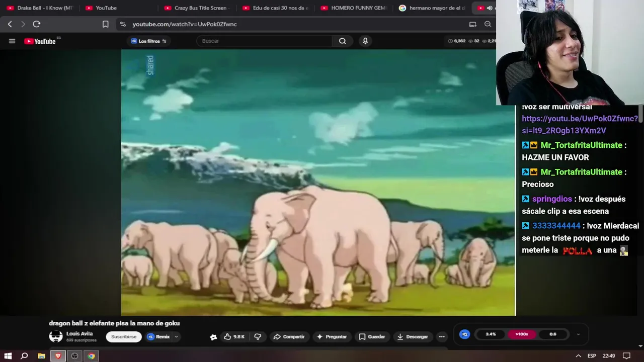Open more actions three-dot menu
The width and height of the screenshot is (644, 362).
coord(442,337)
